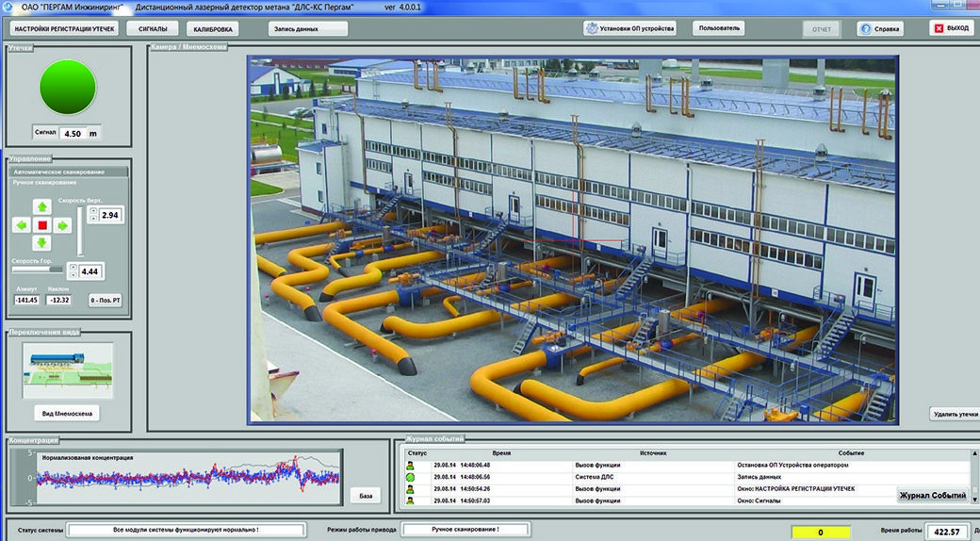
Task: Open НАСТРОЙКИ РЕГИСТРАЦИИ УТЕЧЕК settings
Action: 64,29
